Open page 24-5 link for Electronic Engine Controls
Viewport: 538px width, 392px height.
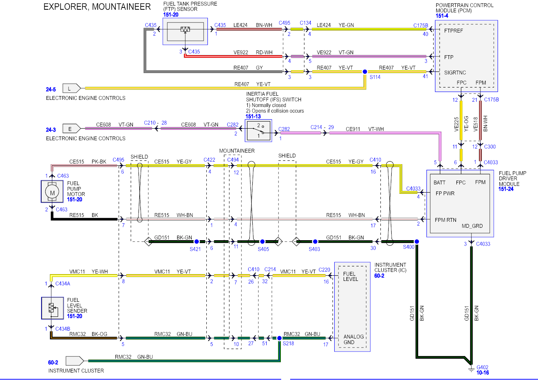51,89
